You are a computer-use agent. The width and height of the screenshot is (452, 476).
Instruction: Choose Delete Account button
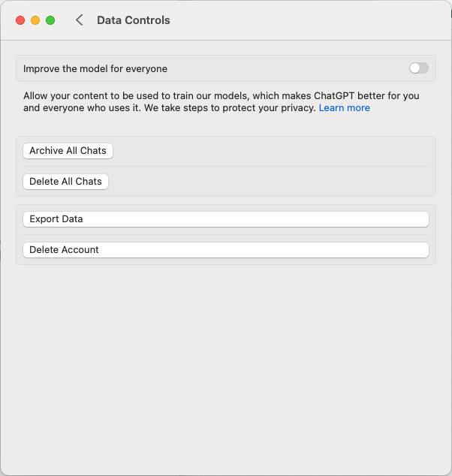(226, 250)
